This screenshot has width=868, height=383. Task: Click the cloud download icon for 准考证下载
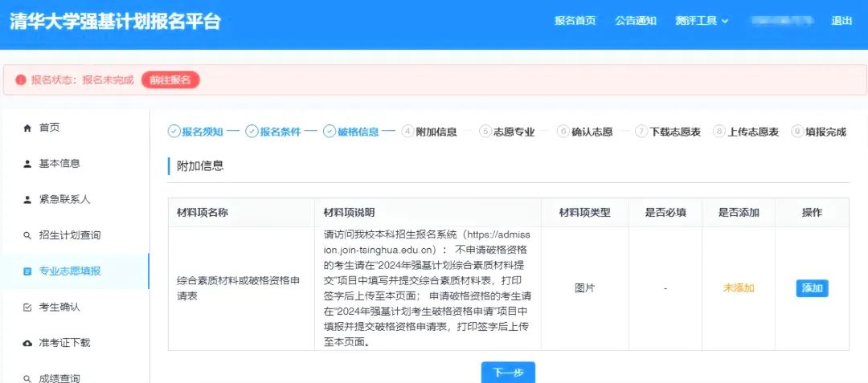pyautogui.click(x=27, y=343)
